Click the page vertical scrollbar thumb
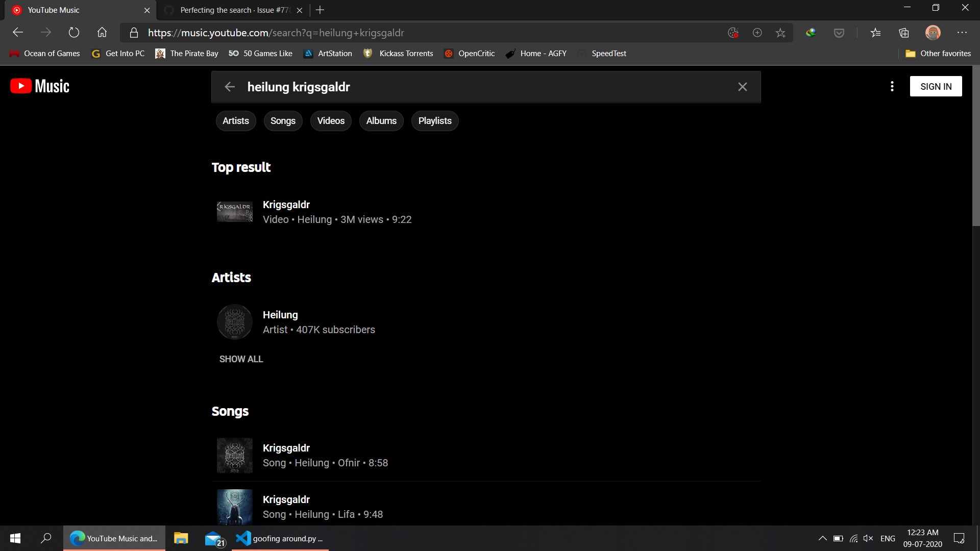Viewport: 980px width, 551px height. point(976,145)
